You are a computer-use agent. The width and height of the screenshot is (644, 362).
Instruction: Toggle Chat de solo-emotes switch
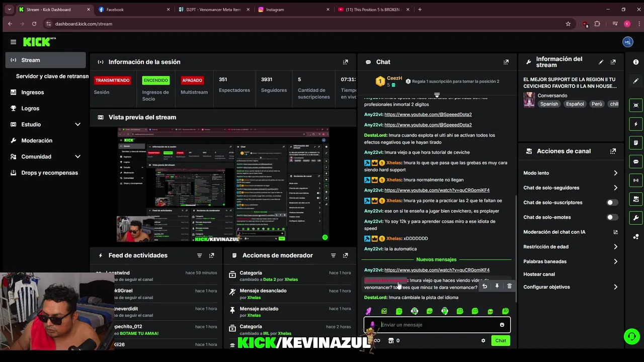612,217
